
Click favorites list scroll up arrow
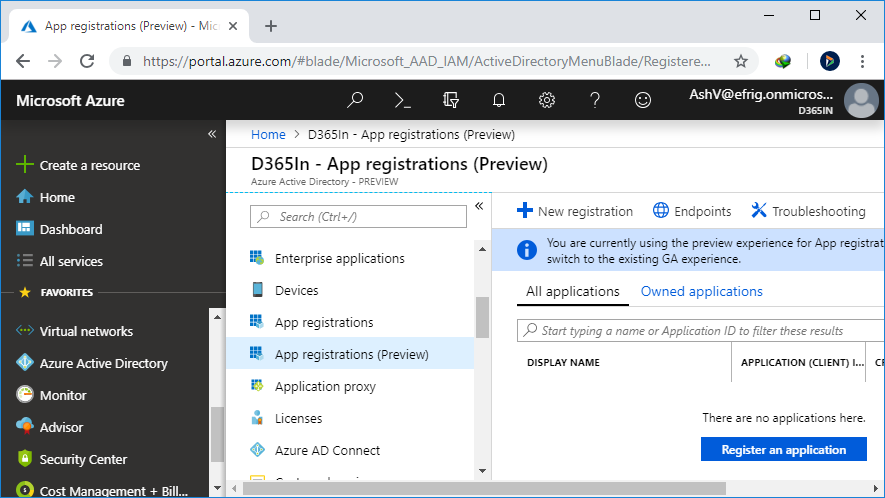pos(217,317)
